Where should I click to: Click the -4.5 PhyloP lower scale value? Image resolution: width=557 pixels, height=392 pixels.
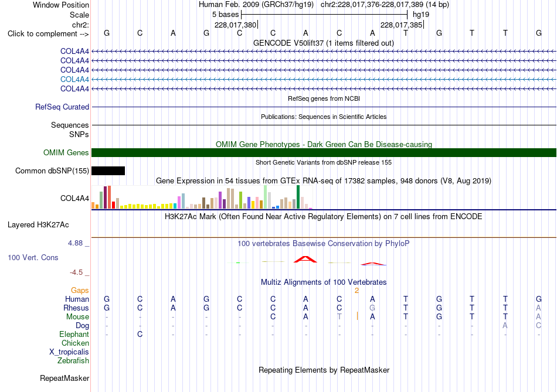(76, 272)
